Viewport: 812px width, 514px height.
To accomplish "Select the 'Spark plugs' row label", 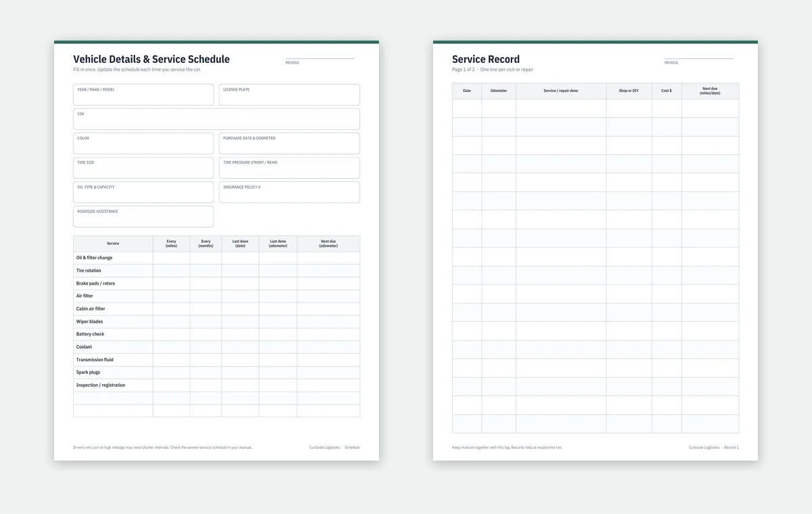I will pyautogui.click(x=88, y=373).
